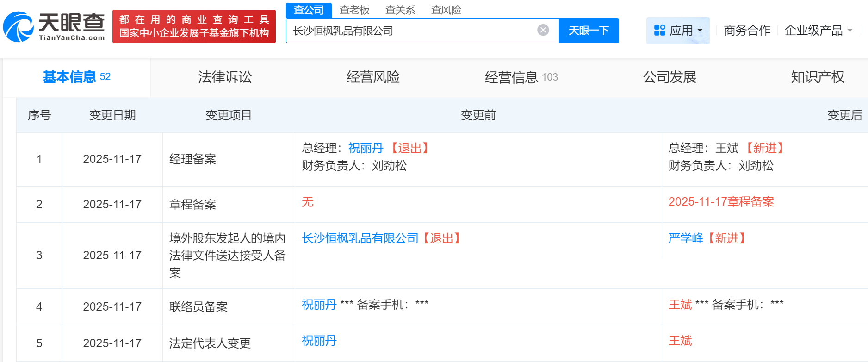The image size is (868, 362).
Task: Open the 法律诉讼 tab
Action: tap(225, 77)
